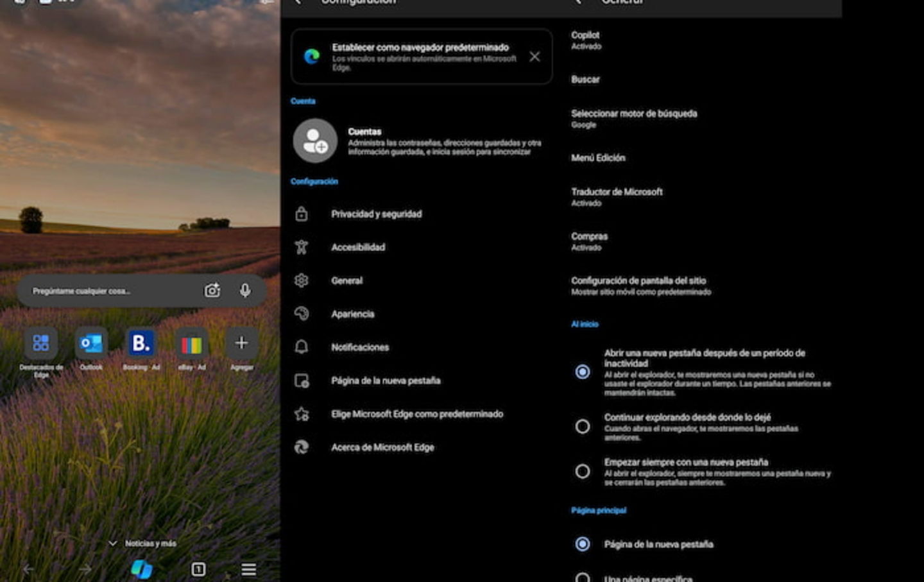Screen dimensions: 924x582
Task: Tap the Copilot icon in bottom bar
Action: [x=142, y=569]
